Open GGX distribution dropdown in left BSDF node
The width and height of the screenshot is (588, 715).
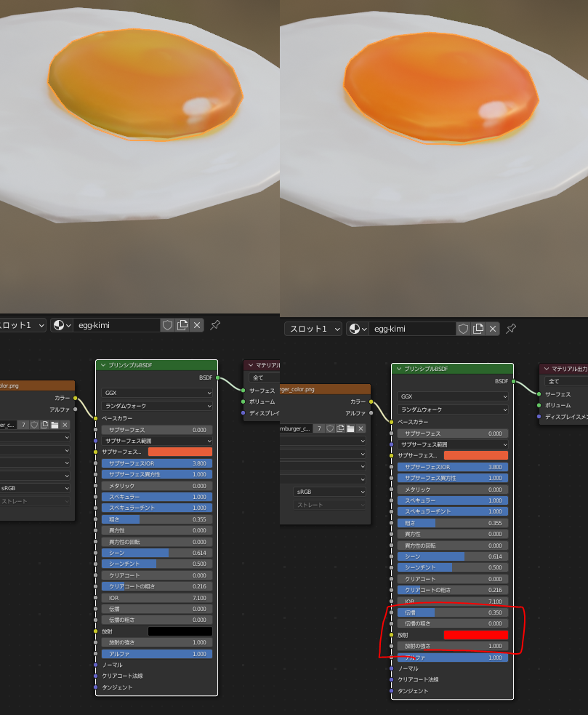click(157, 392)
